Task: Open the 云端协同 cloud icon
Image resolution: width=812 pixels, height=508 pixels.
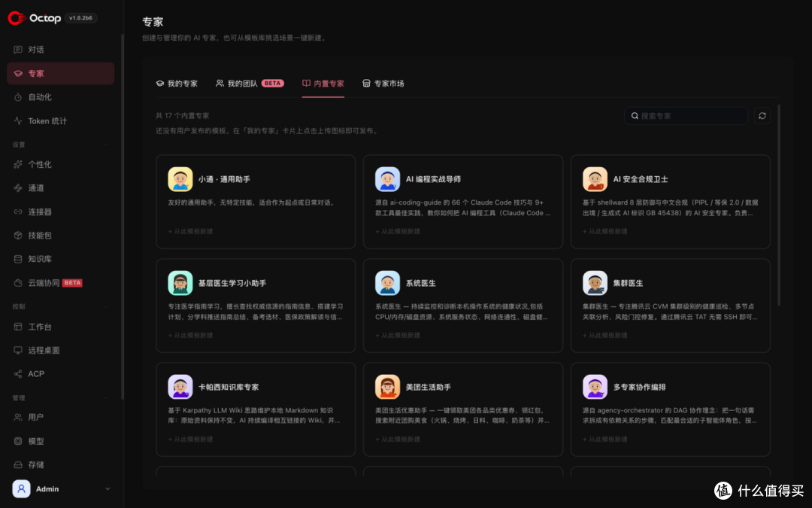Action: 18,283
